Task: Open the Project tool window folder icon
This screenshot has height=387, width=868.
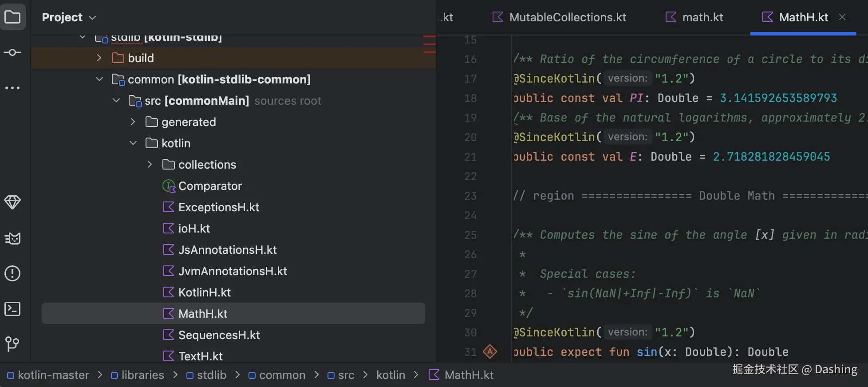Action: pos(12,17)
